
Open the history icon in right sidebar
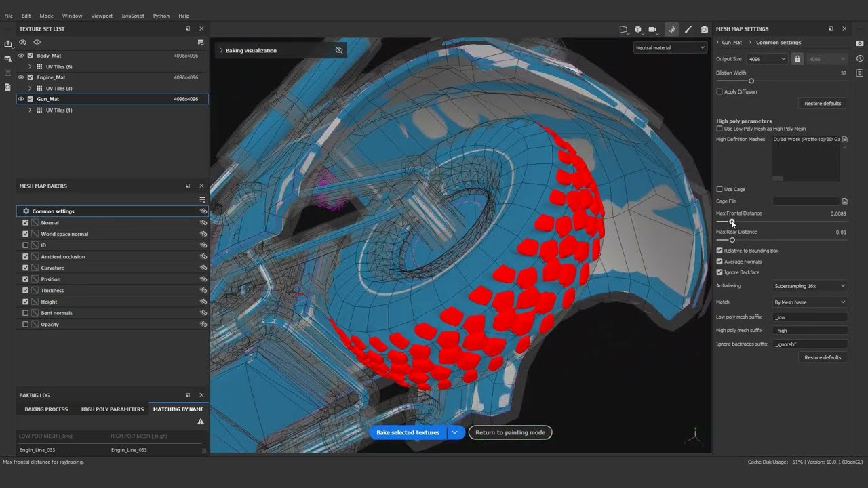point(860,58)
